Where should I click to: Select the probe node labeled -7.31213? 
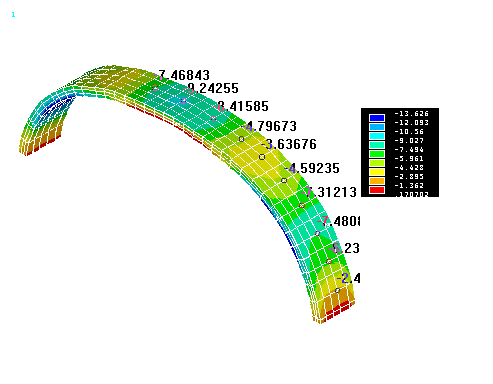[x=302, y=205]
